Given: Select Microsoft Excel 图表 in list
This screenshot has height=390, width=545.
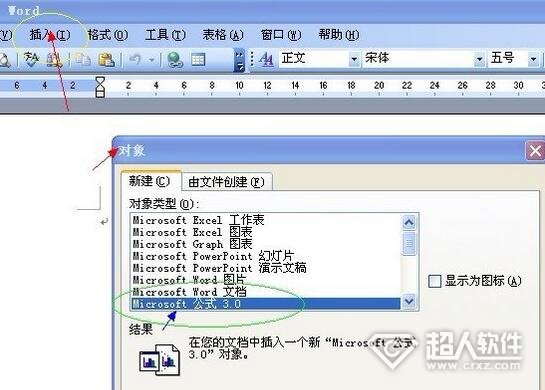Looking at the screenshot, I should [x=266, y=232].
